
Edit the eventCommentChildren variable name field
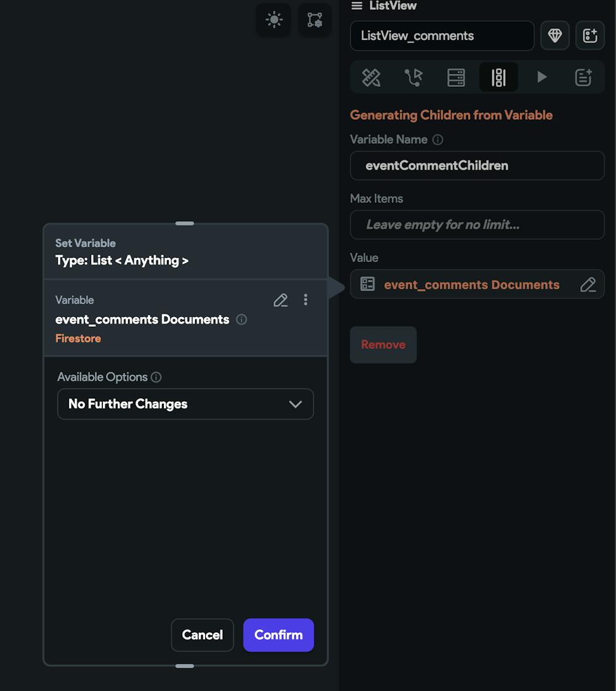click(477, 166)
